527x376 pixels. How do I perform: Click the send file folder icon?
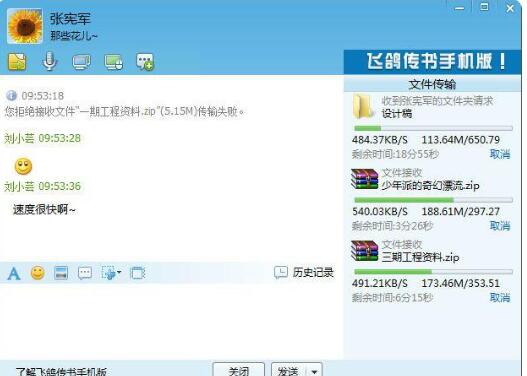17,62
